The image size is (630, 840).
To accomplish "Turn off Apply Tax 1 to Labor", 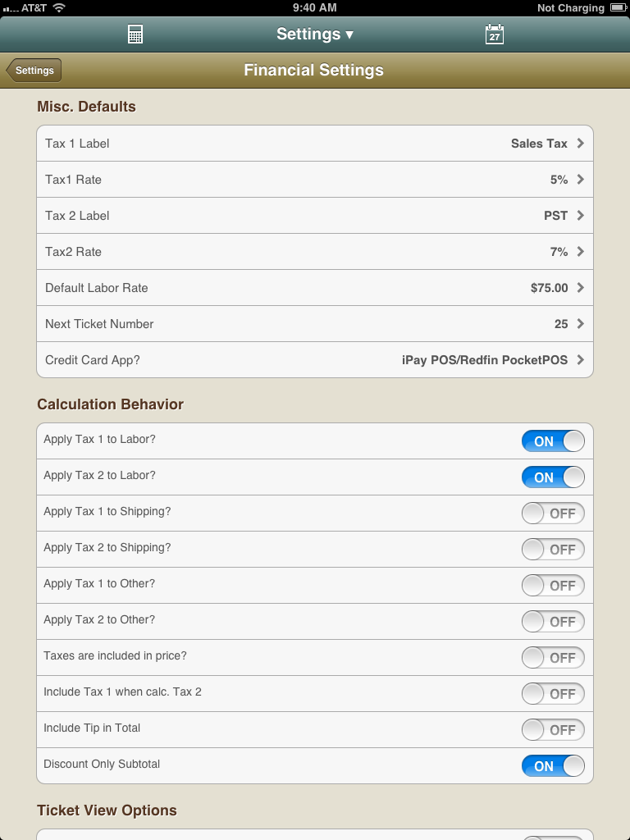I will pyautogui.click(x=553, y=441).
